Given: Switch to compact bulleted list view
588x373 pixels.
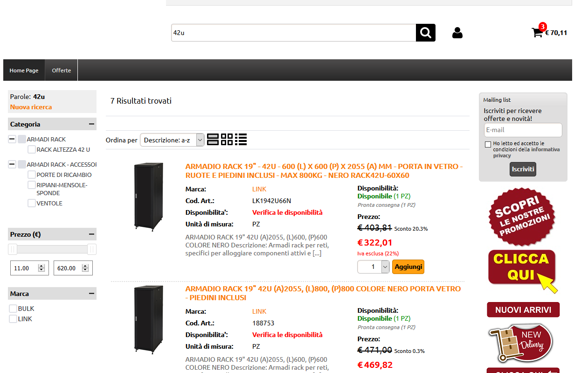Looking at the screenshot, I should [x=241, y=140].
